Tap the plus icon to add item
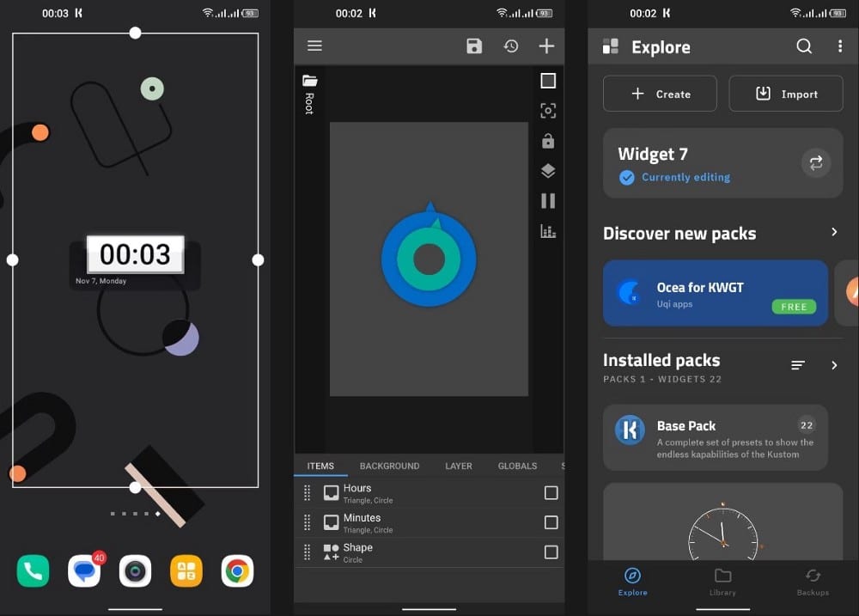The height and width of the screenshot is (616, 859). pos(546,46)
